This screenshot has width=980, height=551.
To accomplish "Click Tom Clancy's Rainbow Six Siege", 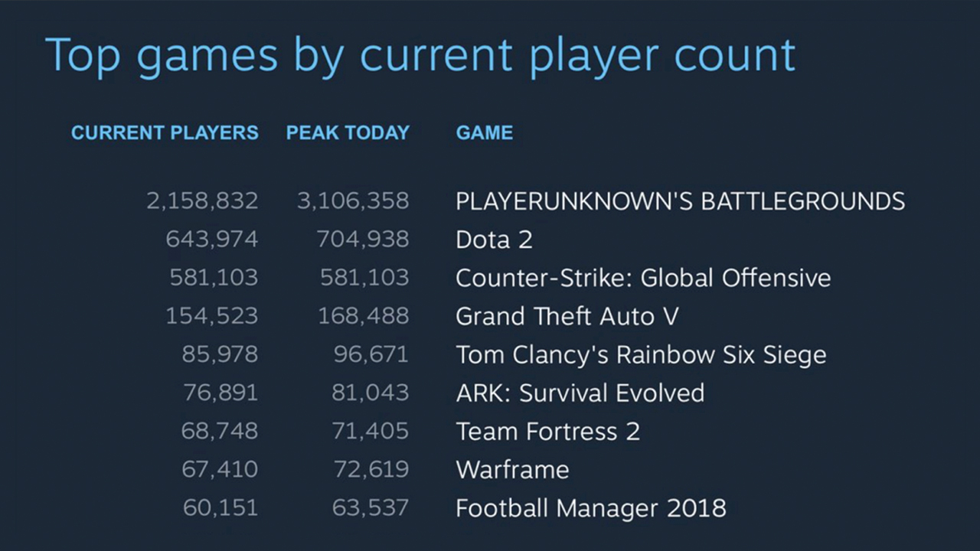I will pyautogui.click(x=641, y=354).
